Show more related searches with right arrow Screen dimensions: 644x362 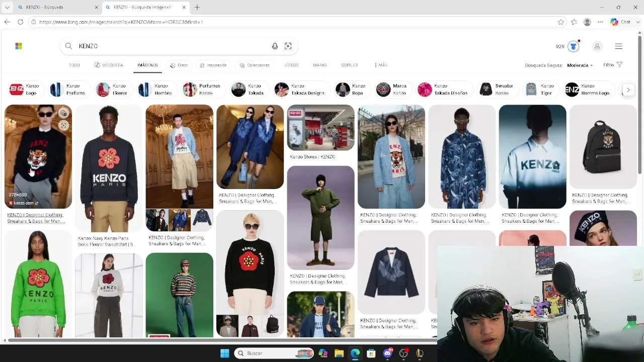[628, 90]
